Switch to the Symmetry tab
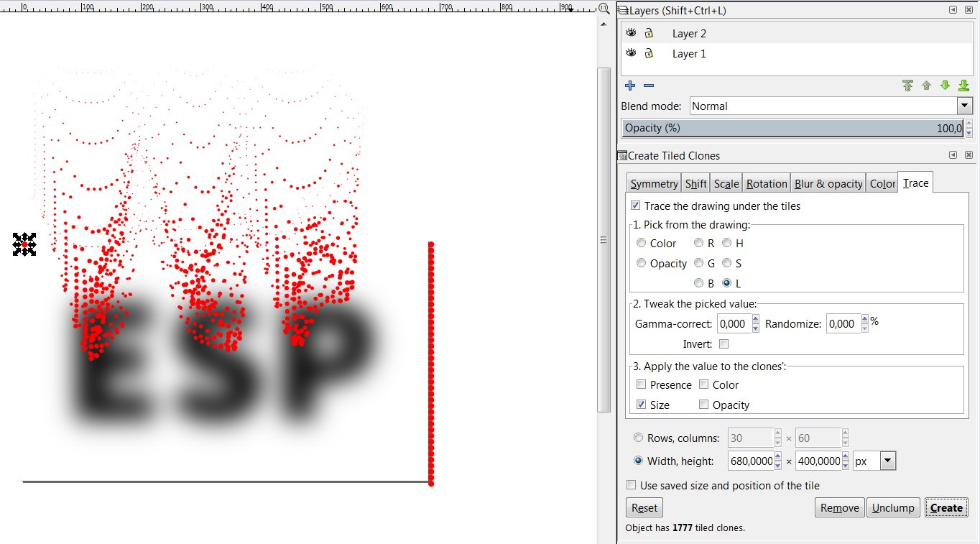Screen dimensions: 980x544 coord(654,184)
